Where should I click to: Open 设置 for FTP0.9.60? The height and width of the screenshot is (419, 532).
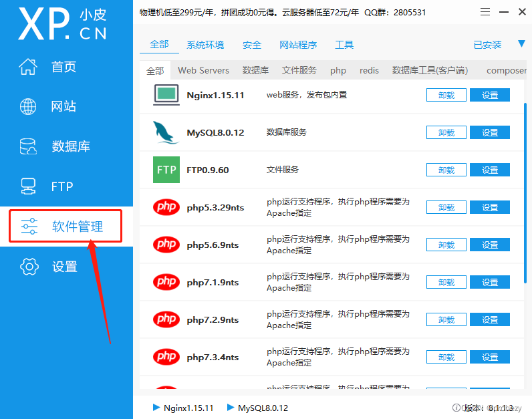point(490,170)
